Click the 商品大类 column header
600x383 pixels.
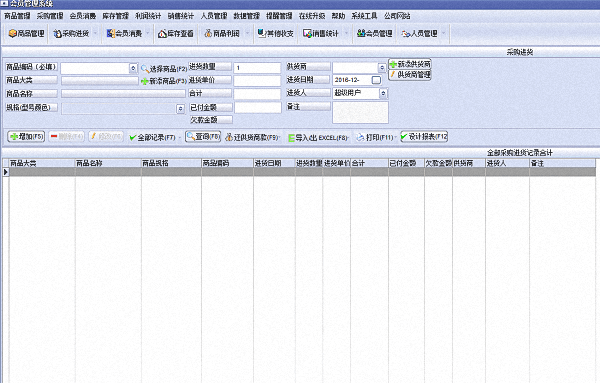[x=42, y=163]
